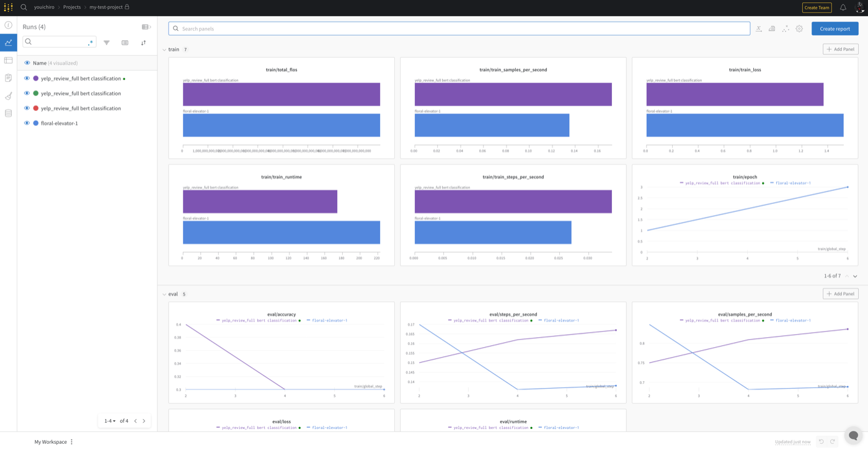The width and height of the screenshot is (868, 450).
Task: Collapse the train section
Action: [x=164, y=50]
